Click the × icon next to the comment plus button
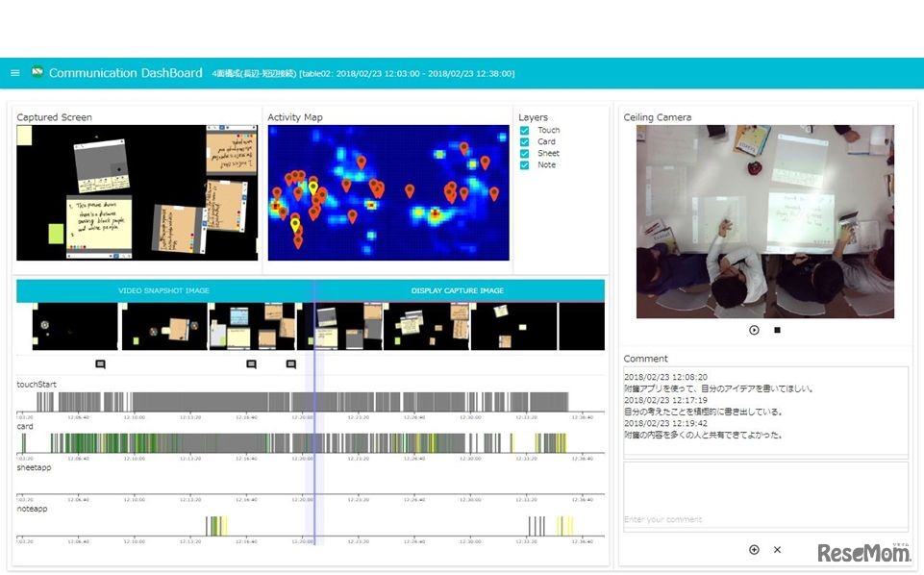 click(x=777, y=550)
